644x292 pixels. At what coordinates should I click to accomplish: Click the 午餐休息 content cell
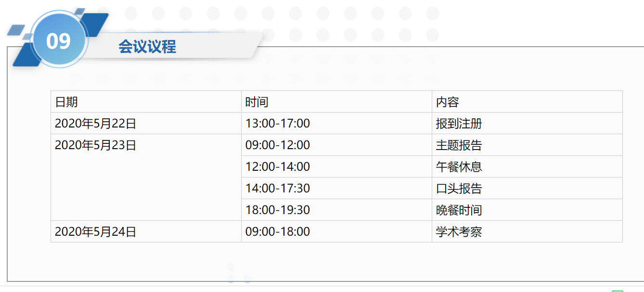(x=527, y=166)
